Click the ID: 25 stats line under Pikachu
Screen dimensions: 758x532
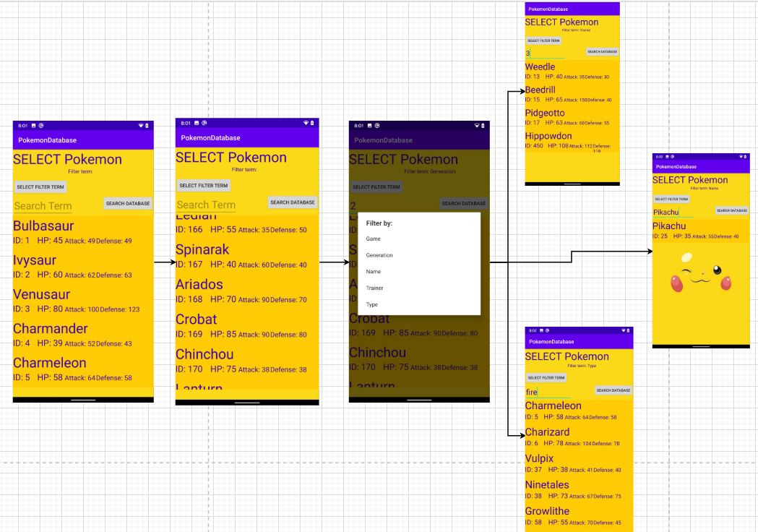click(x=696, y=236)
